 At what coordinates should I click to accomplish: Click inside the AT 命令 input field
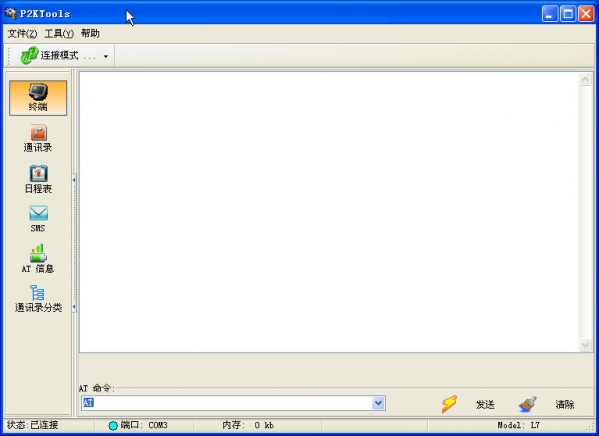(227, 403)
